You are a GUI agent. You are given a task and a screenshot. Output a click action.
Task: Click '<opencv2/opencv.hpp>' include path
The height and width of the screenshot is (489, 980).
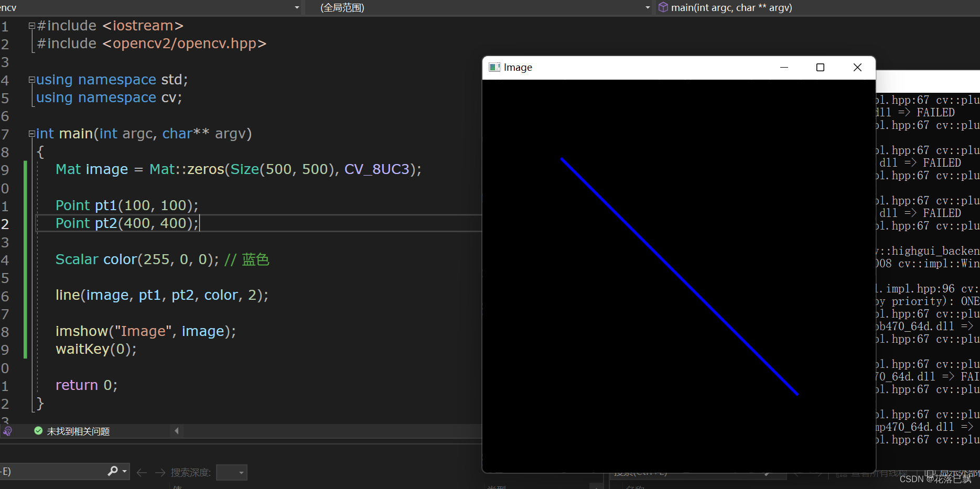point(185,44)
